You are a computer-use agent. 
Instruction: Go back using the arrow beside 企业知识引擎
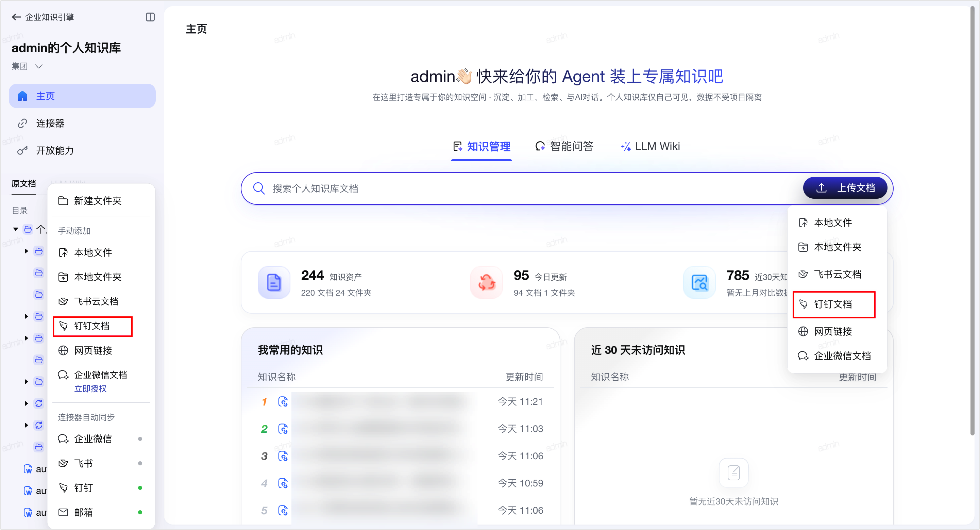[x=16, y=17]
